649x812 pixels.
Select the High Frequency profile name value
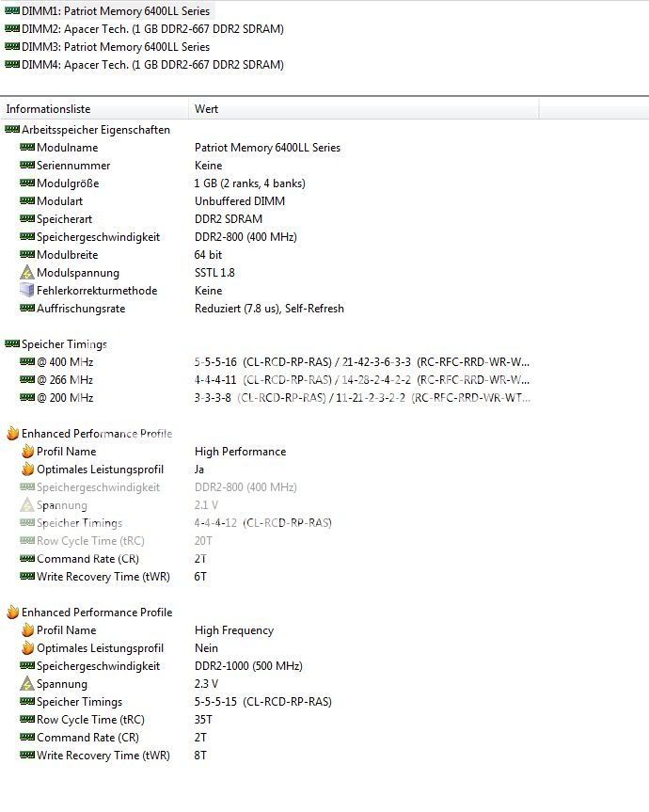[234, 630]
